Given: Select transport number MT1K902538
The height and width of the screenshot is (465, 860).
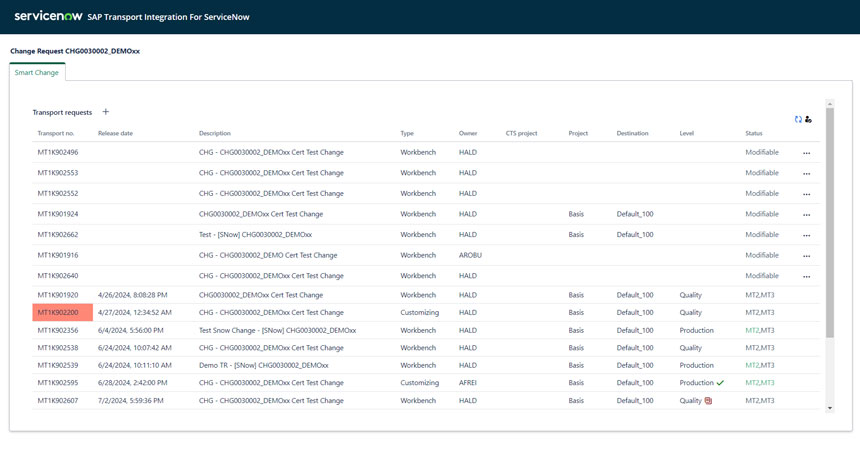Looking at the screenshot, I should click(x=58, y=348).
